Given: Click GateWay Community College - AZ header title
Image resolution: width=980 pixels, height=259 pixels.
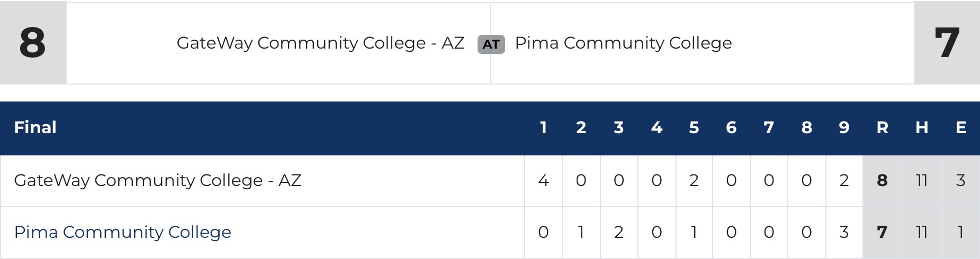Looking at the screenshot, I should click(320, 43).
